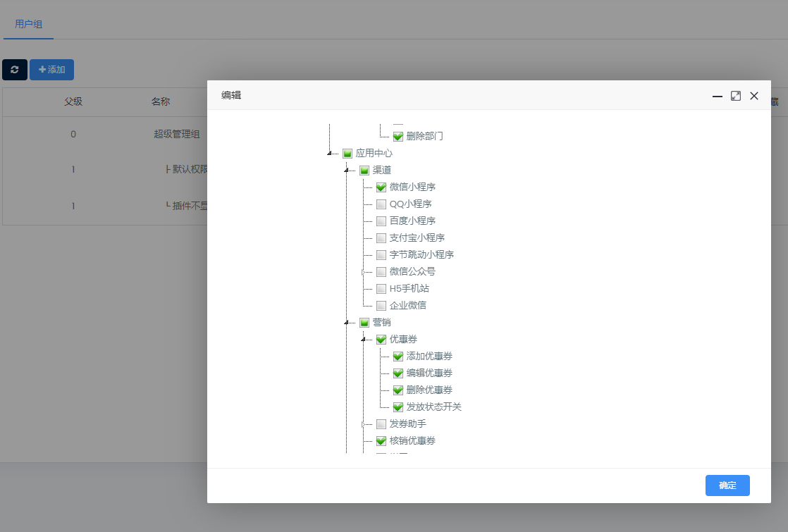Collapse the 渠道 tree branch
Screen dimensions: 788x532
346,171
